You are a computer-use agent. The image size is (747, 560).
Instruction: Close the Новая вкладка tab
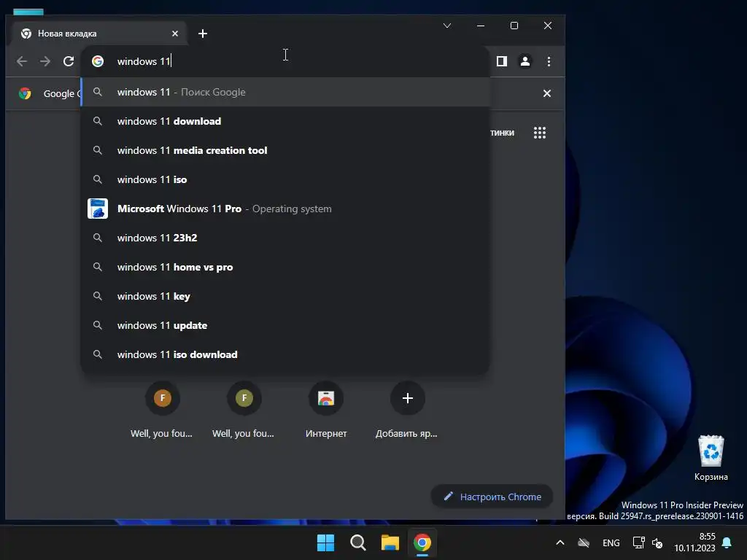(x=175, y=34)
